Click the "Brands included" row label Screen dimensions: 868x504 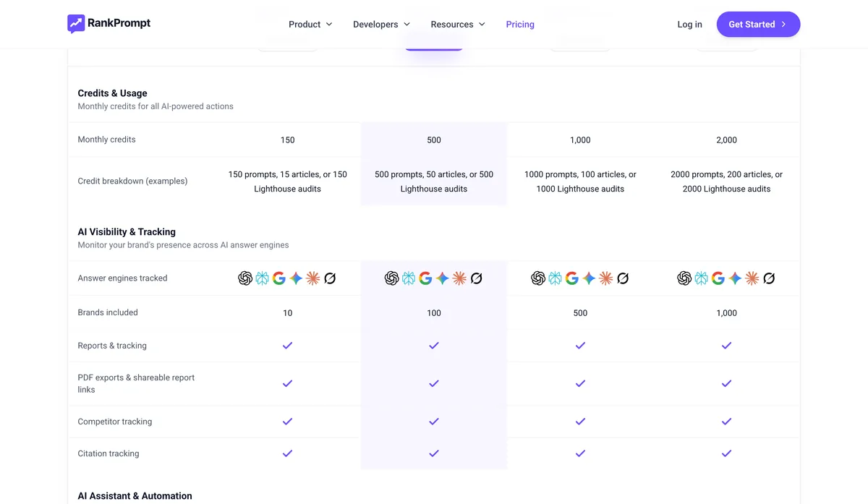pyautogui.click(x=108, y=313)
